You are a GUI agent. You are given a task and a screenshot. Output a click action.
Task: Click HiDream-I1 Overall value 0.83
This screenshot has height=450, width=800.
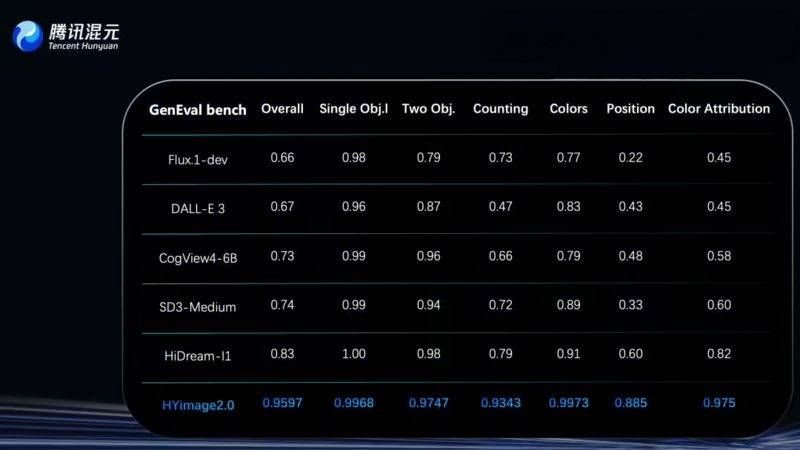coord(282,354)
